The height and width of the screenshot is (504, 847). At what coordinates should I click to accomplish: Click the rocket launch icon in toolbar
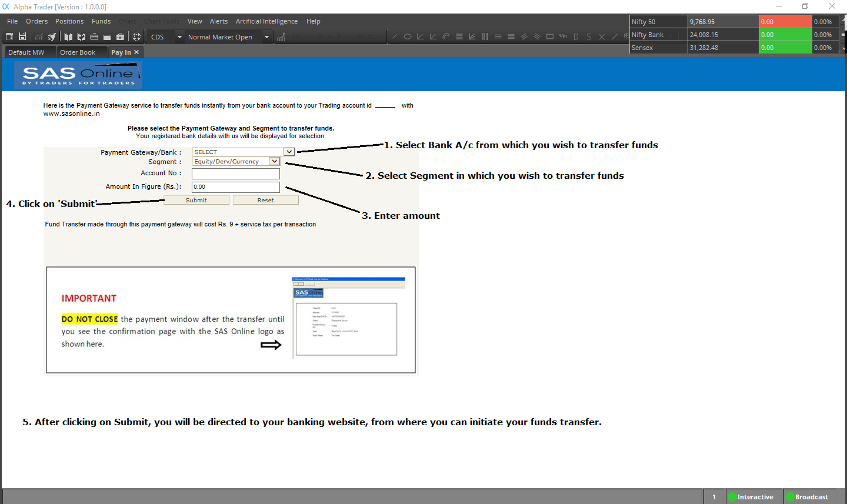[x=52, y=36]
